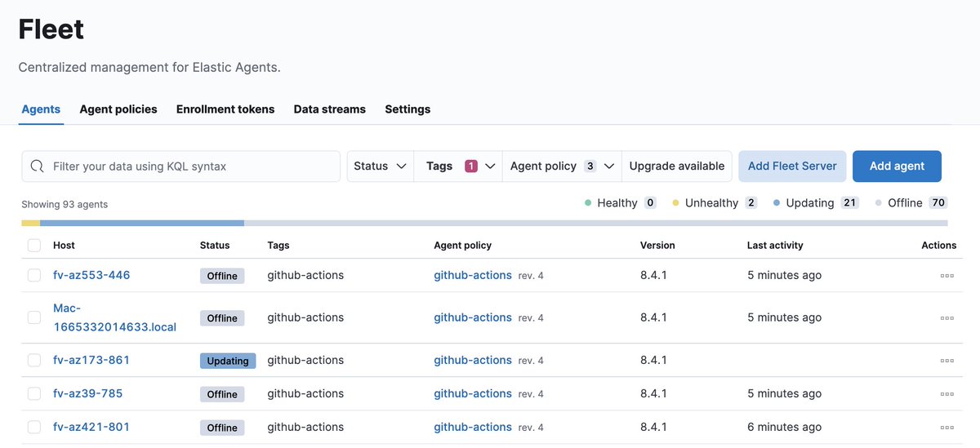The image size is (980, 448).
Task: Click the Version column header
Action: (x=657, y=245)
